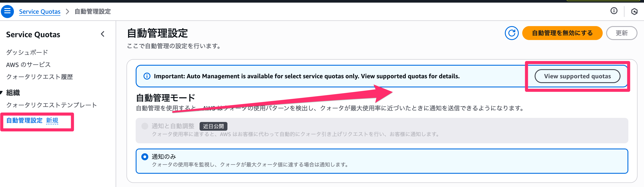Click the 自動管理を無効にする button
644x187 pixels.
[x=562, y=33]
